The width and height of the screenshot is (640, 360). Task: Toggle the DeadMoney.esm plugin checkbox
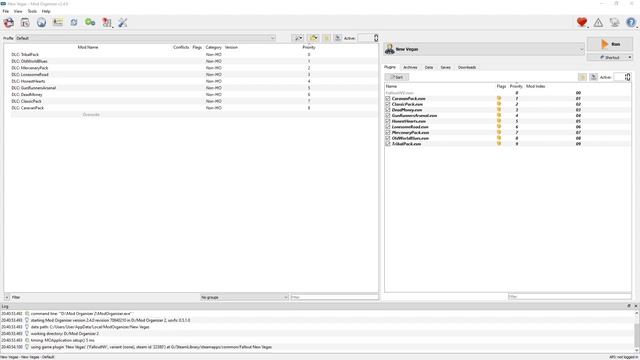[x=388, y=110]
